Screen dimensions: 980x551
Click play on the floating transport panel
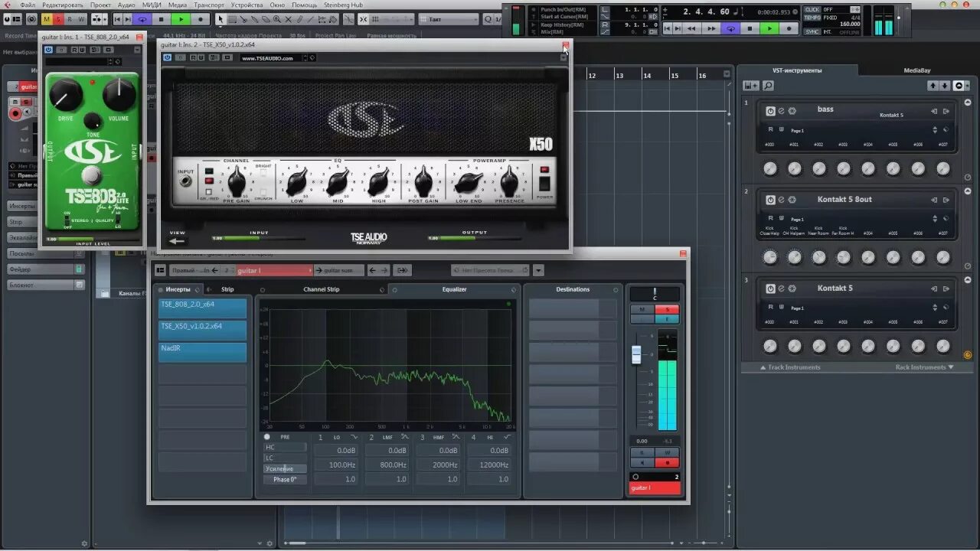pos(769,28)
